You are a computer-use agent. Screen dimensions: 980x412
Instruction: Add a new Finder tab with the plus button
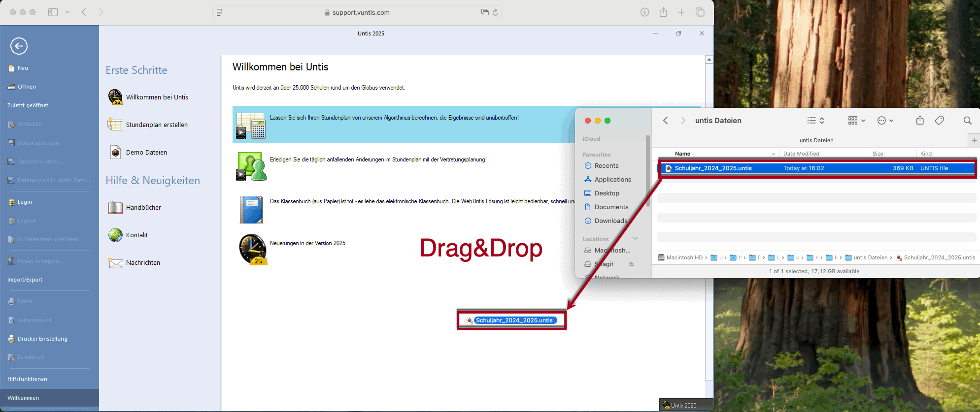pos(974,140)
